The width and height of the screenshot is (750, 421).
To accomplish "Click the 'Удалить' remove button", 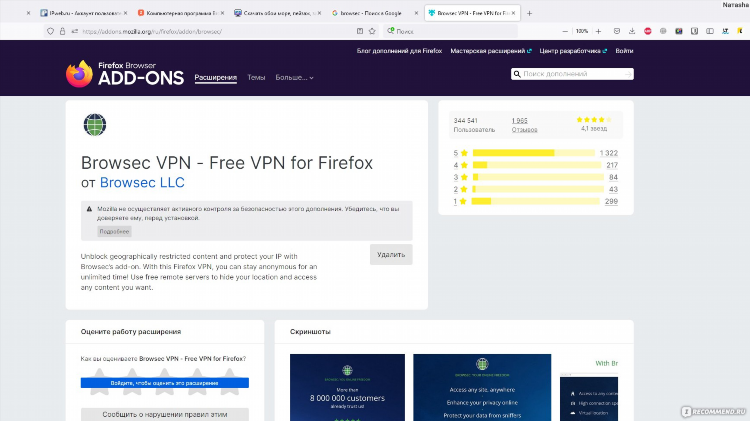I will 391,255.
